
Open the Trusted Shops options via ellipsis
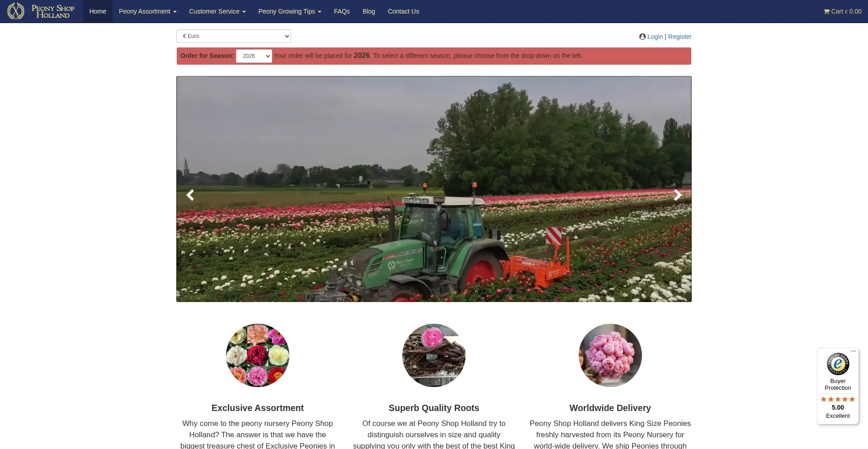coord(854,351)
